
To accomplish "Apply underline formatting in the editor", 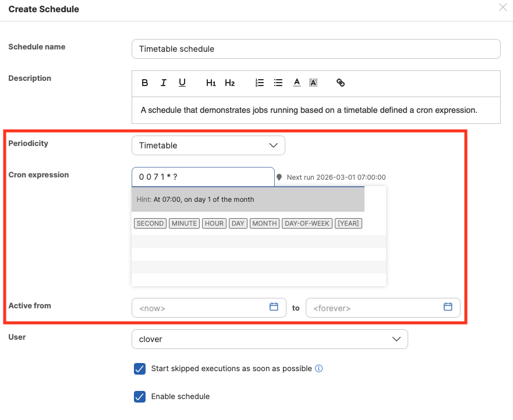I will 182,83.
